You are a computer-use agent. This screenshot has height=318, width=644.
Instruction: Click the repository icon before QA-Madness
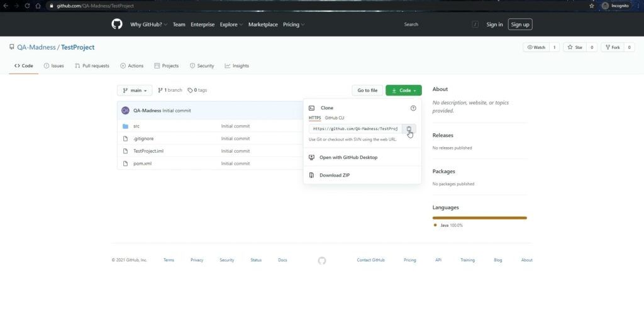pos(11,47)
